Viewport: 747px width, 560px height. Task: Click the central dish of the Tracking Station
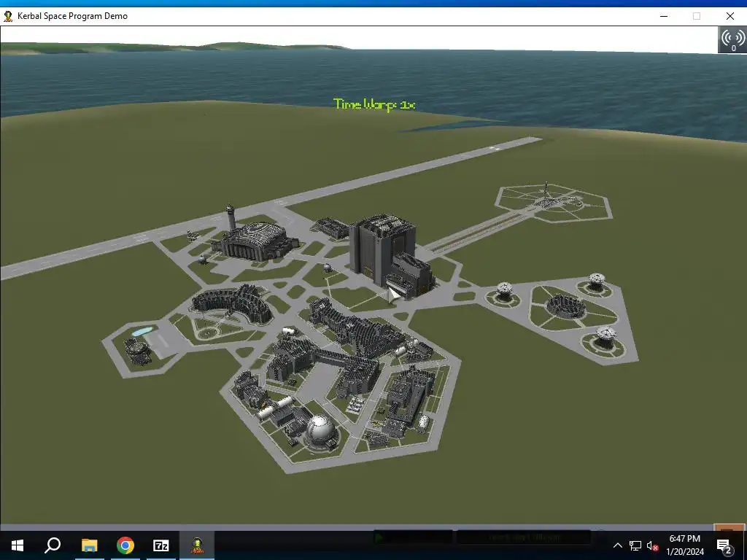[x=565, y=306]
